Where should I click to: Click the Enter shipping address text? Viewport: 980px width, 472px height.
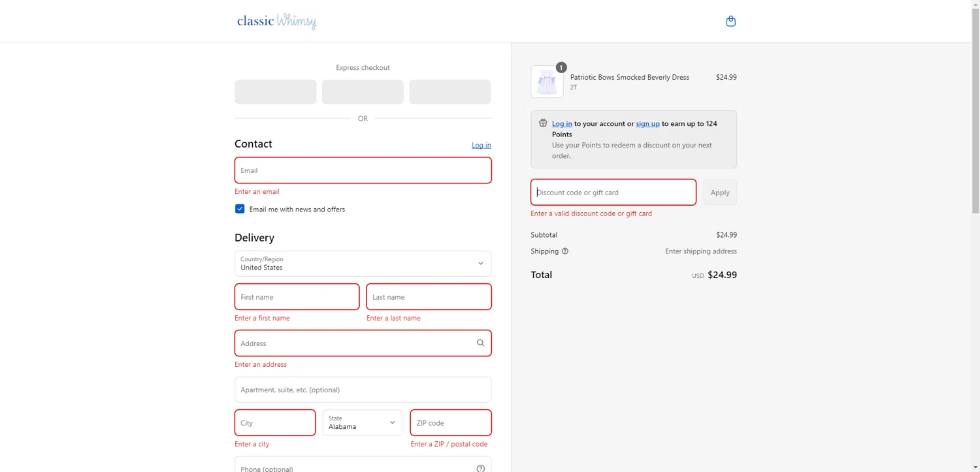(x=701, y=251)
